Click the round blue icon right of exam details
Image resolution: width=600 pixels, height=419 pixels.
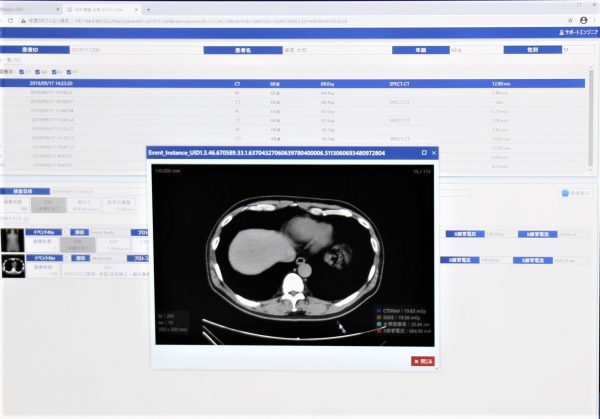565,193
